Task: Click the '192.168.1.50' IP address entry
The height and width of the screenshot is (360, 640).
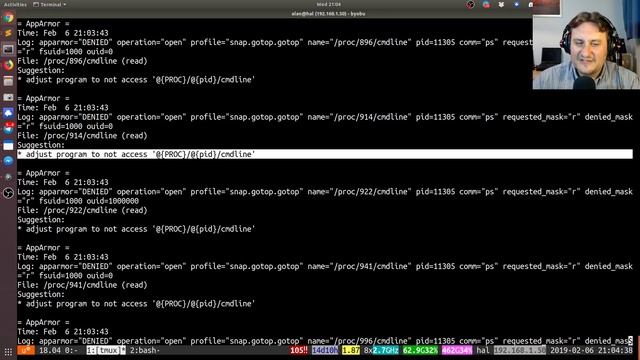Action: pos(520,350)
